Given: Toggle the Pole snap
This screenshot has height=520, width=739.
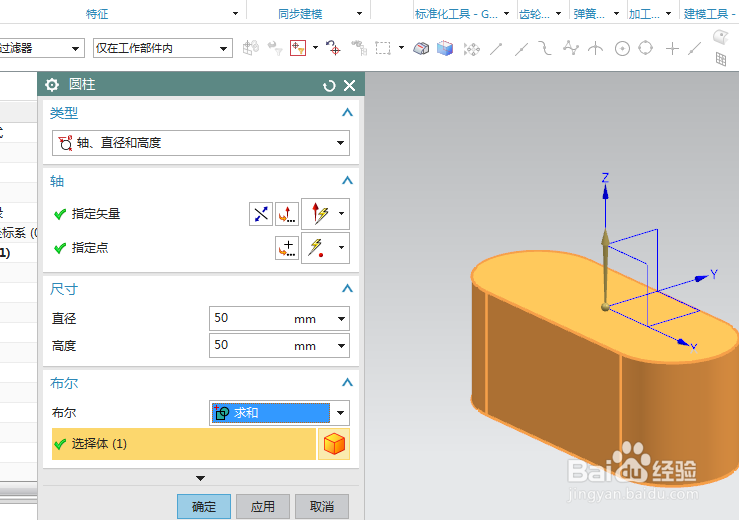Looking at the screenshot, I should point(570,48).
